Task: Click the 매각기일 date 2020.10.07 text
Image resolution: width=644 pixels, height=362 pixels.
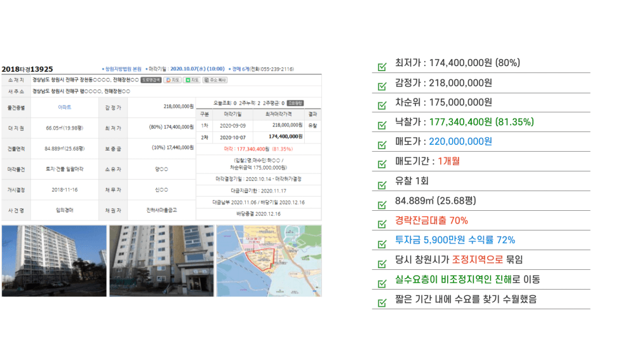Action: (189, 69)
